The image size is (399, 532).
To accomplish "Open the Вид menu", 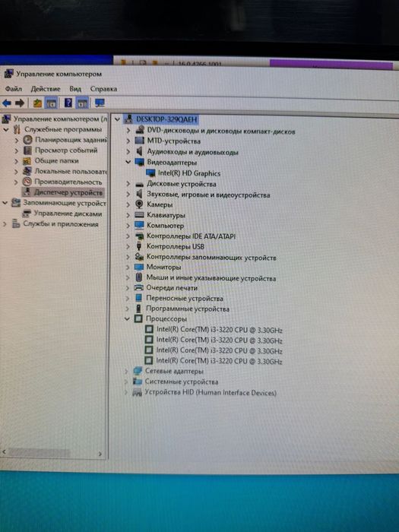I will coord(75,89).
